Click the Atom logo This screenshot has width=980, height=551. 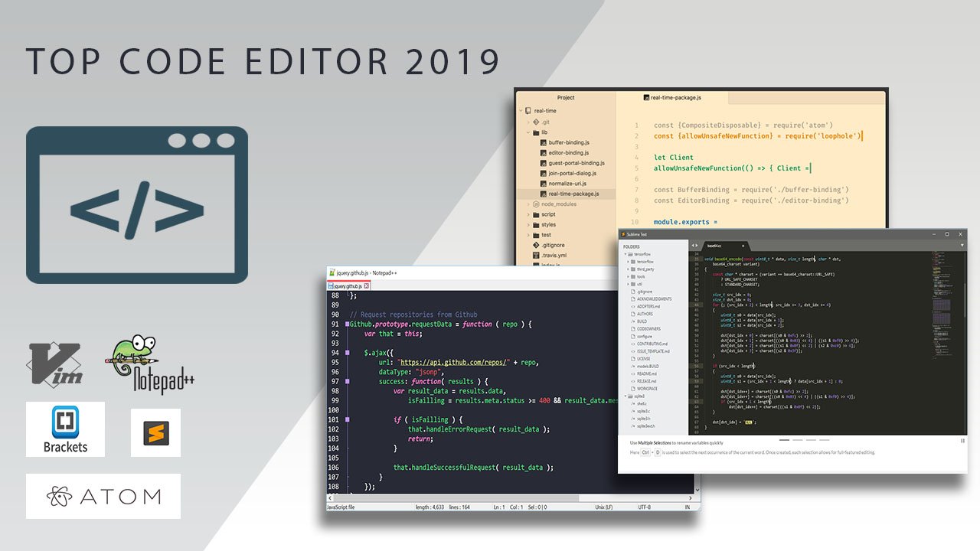[103, 496]
